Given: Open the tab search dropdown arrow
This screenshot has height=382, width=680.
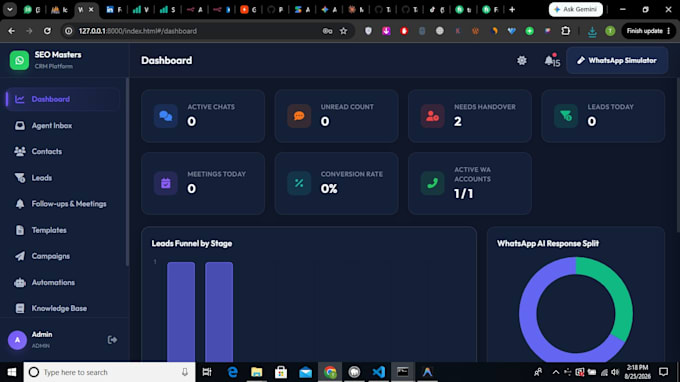Looking at the screenshot, I should [10, 10].
